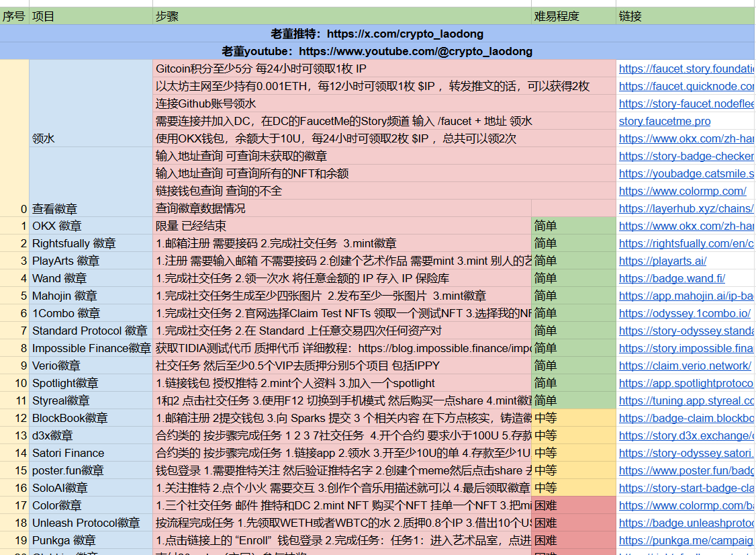Open the story.faucetme.pro link
Image resolution: width=756 pixels, height=555 pixels.
(x=665, y=121)
